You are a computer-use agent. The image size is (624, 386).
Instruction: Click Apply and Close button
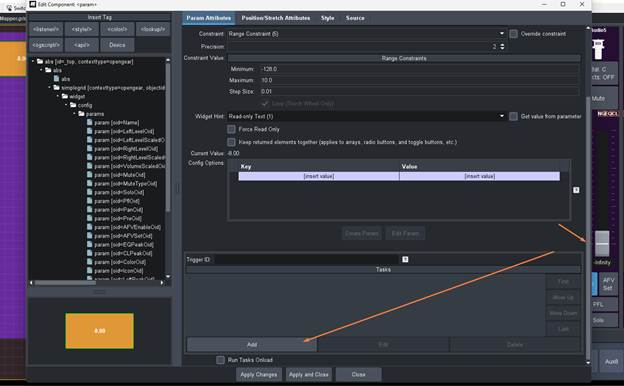[x=309, y=374]
